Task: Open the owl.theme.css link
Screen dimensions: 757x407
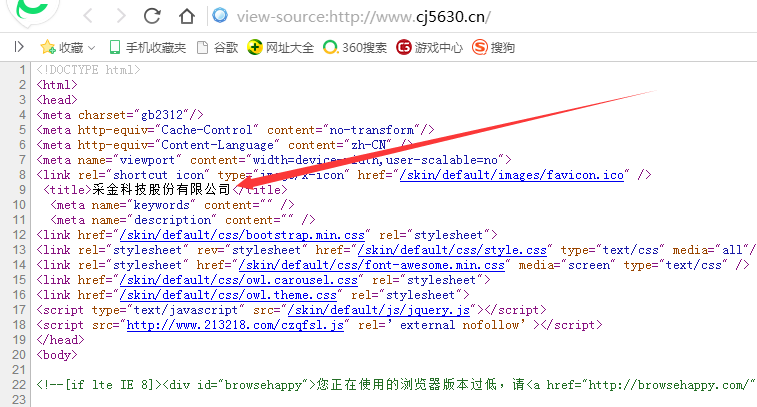Action: [x=228, y=295]
